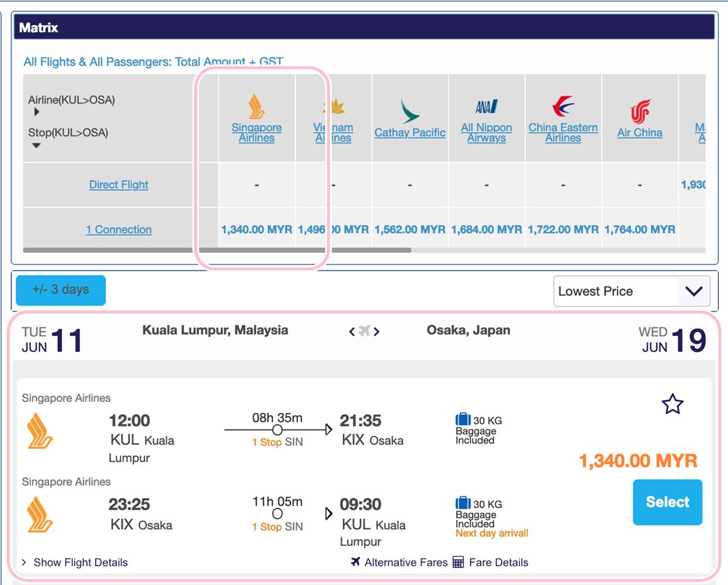Click the TUE JUN 11 departure date

pos(52,341)
